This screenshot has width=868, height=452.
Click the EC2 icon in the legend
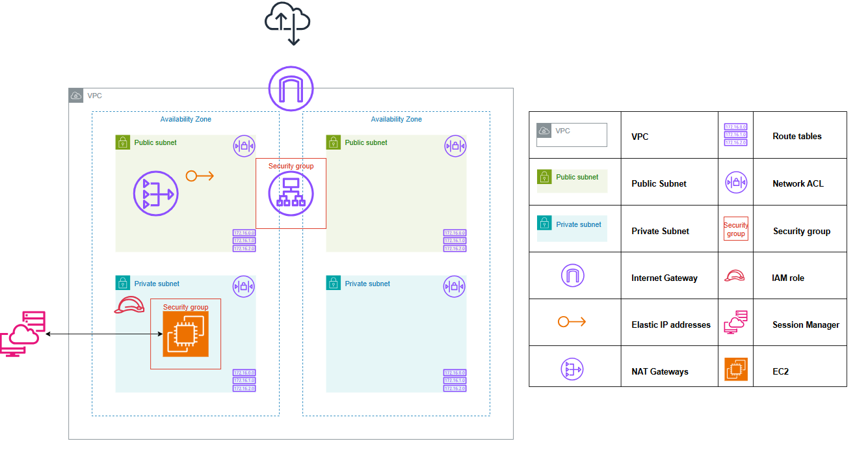click(736, 369)
